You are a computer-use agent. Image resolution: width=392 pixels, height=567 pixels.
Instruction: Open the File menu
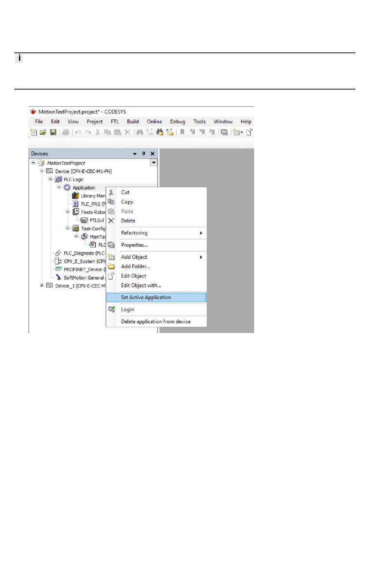39,122
